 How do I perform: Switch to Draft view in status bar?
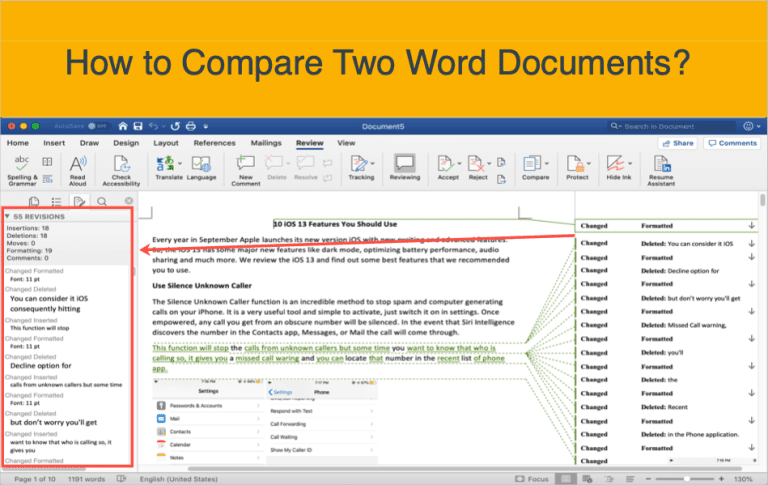point(630,479)
